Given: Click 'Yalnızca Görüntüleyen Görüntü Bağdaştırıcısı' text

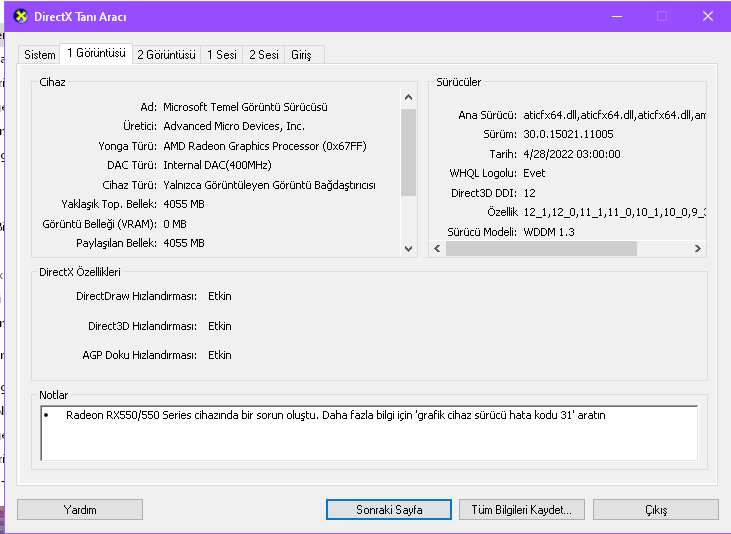Looking at the screenshot, I should [x=269, y=185].
